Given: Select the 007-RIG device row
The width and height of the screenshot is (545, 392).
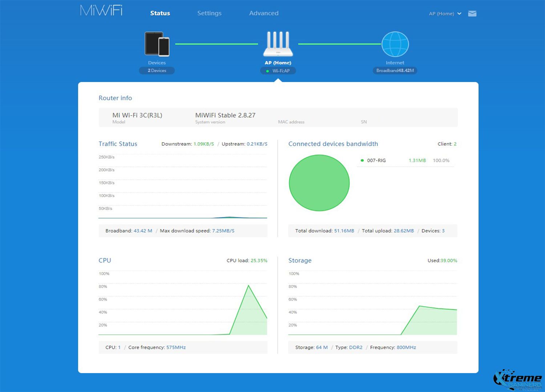Looking at the screenshot, I should (x=405, y=160).
